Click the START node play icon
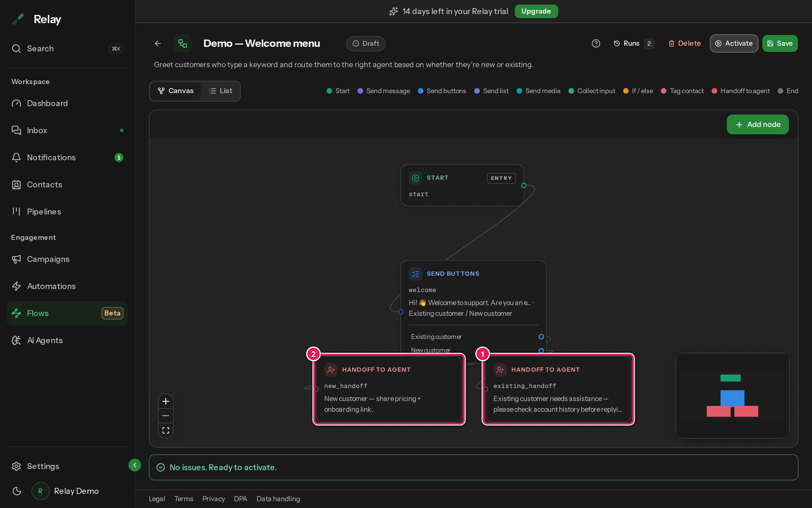The width and height of the screenshot is (812, 508). pos(415,178)
